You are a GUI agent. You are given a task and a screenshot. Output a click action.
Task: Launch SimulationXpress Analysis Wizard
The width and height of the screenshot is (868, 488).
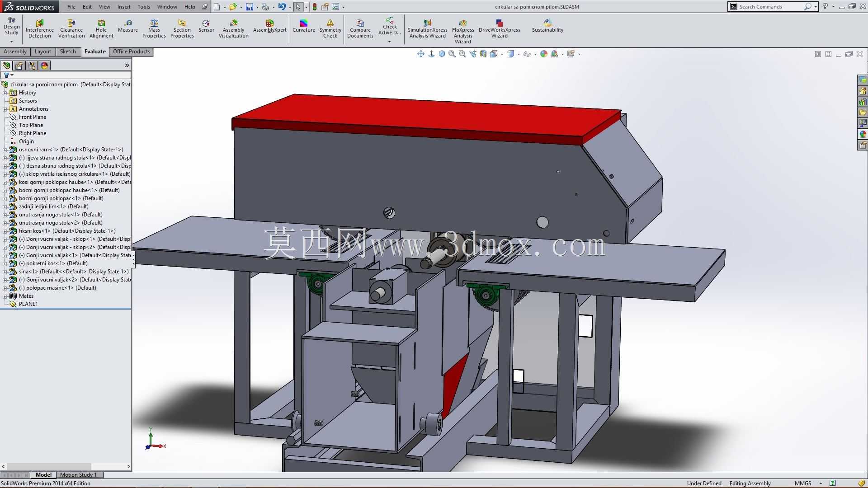click(428, 29)
